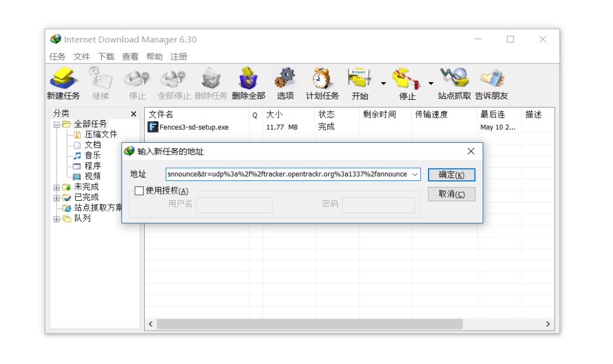Viewport: 613px width, 364px height.
Task: Click the disabled 用户名 field
Action: click(234, 205)
